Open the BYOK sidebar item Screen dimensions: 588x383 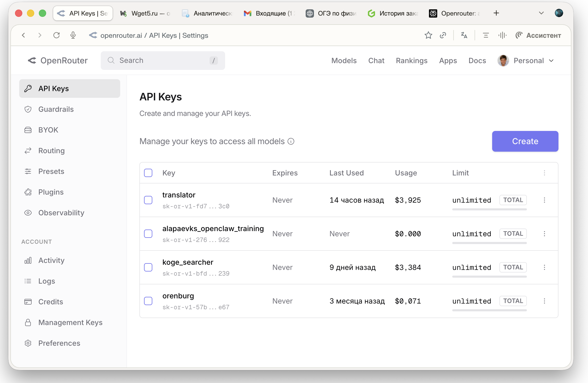click(x=70, y=130)
